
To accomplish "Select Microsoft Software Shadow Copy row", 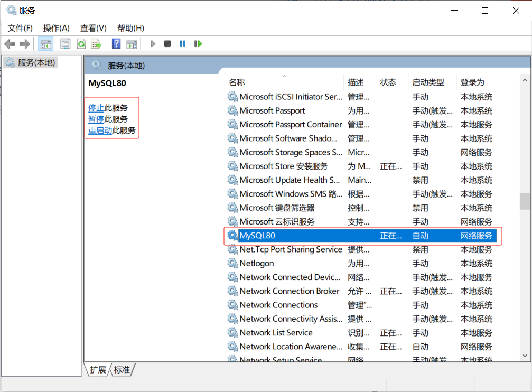I will [362, 138].
